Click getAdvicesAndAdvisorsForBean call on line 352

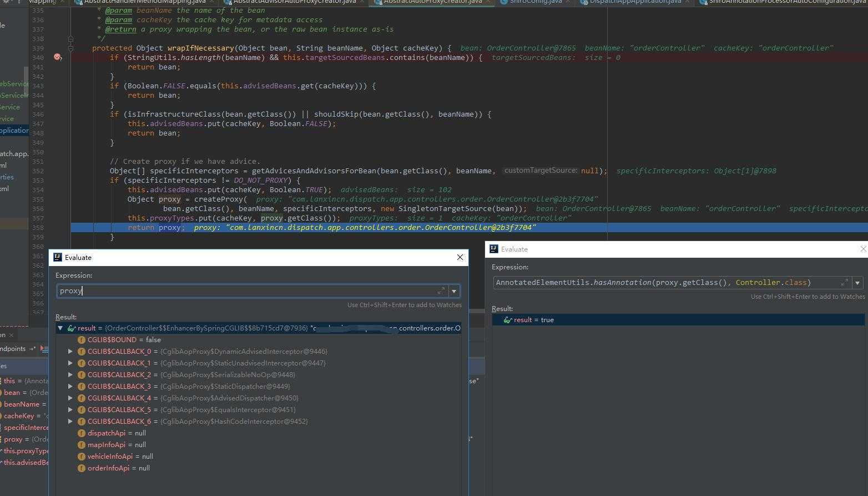point(314,171)
